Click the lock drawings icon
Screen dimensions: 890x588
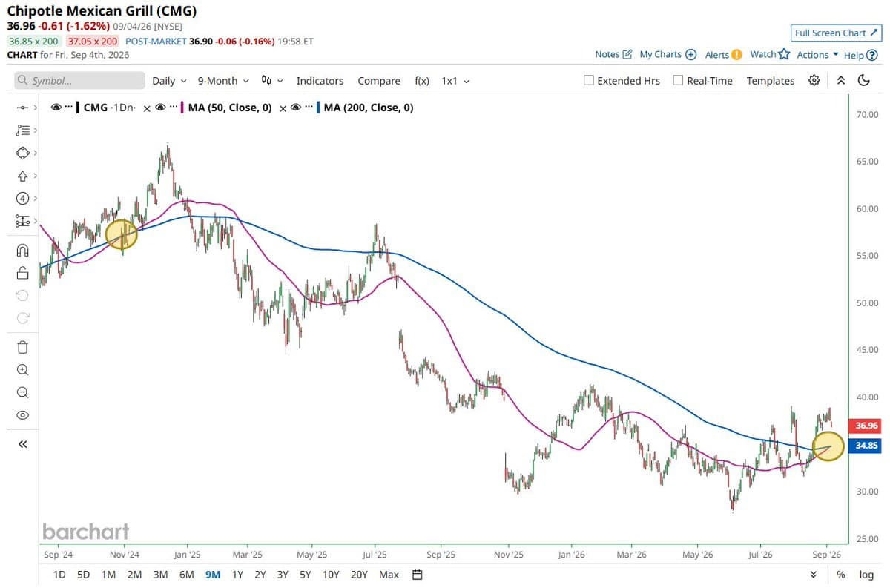(22, 273)
